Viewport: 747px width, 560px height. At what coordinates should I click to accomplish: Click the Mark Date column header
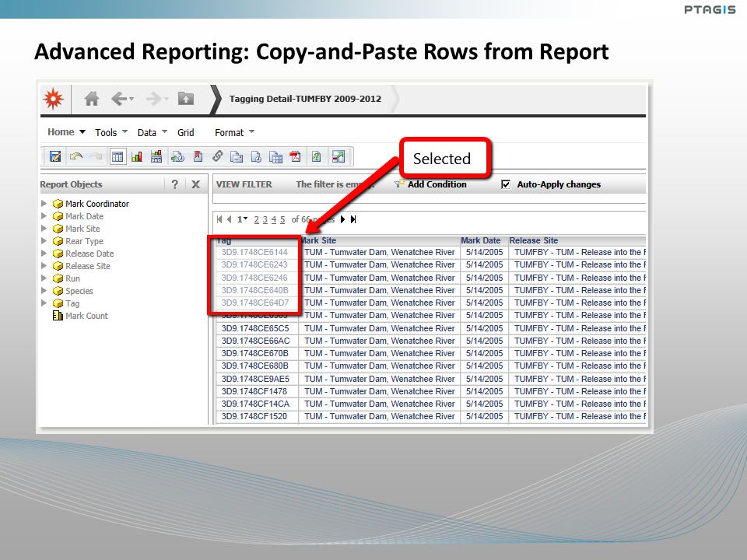(481, 240)
